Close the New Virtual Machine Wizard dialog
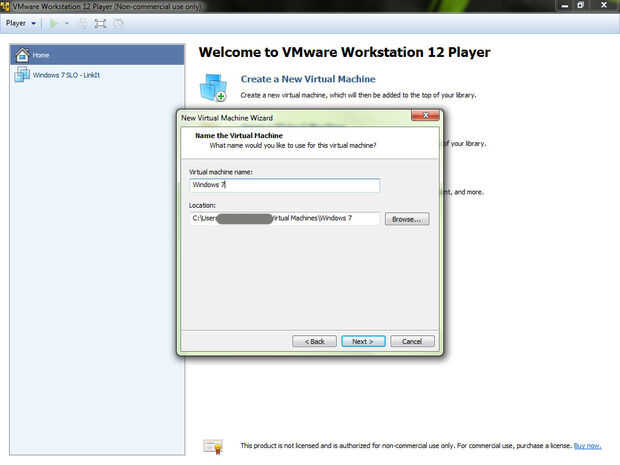Viewport: 620px width, 465px height. (425, 115)
